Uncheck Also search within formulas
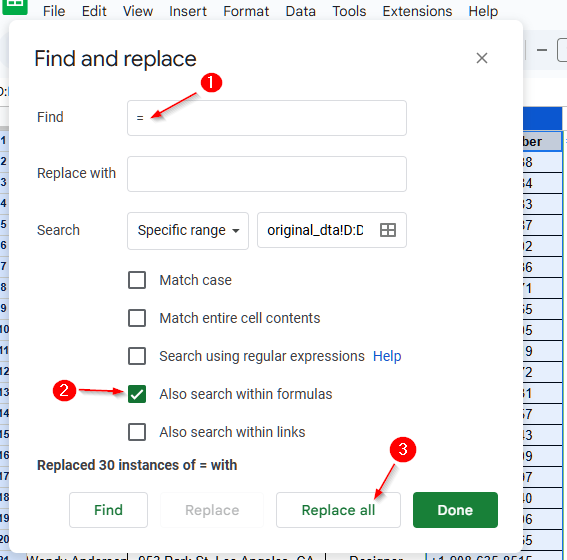The height and width of the screenshot is (560, 567). (137, 394)
